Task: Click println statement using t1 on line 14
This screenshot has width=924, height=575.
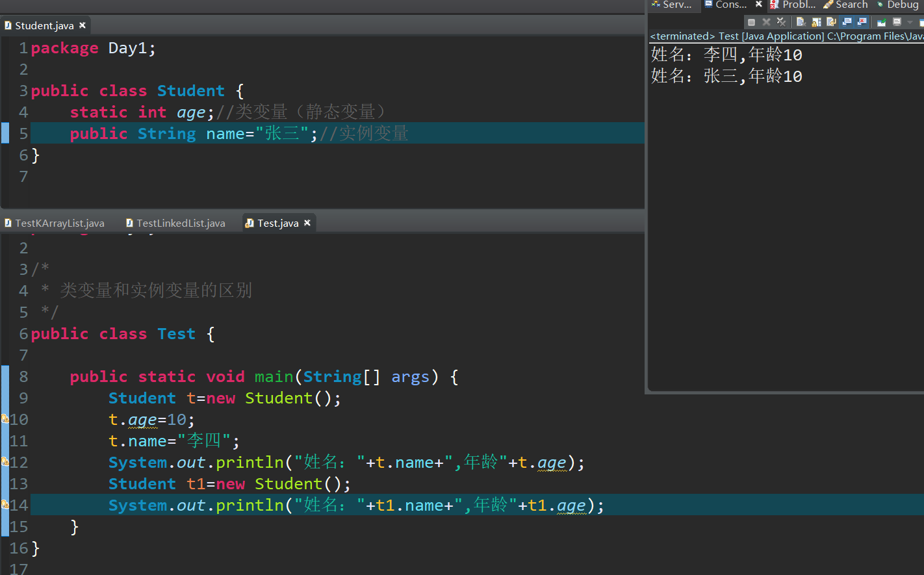Action: [x=356, y=505]
